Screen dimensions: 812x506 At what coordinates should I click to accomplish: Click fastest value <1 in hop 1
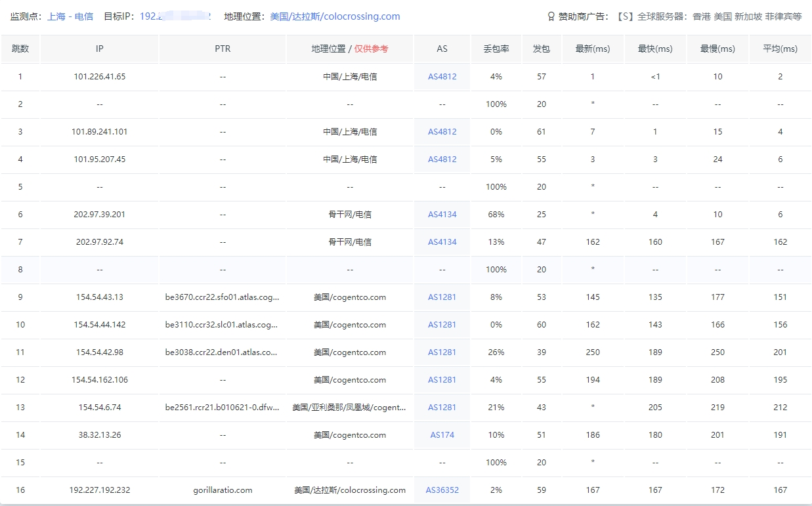[655, 77]
